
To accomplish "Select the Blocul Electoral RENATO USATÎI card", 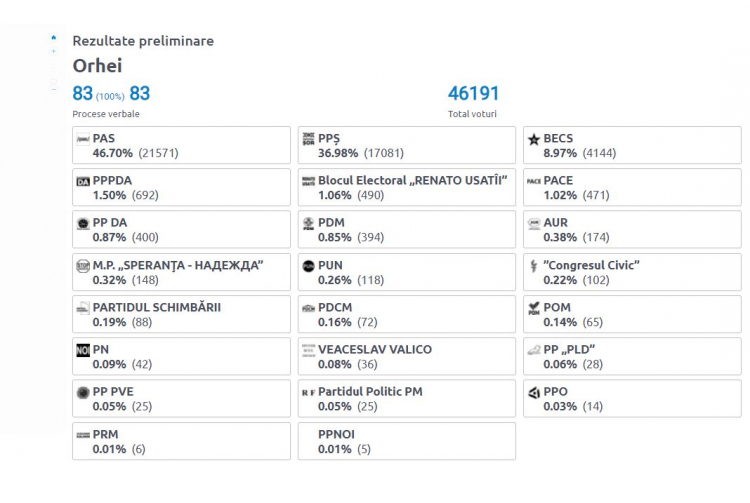I will [407, 187].
